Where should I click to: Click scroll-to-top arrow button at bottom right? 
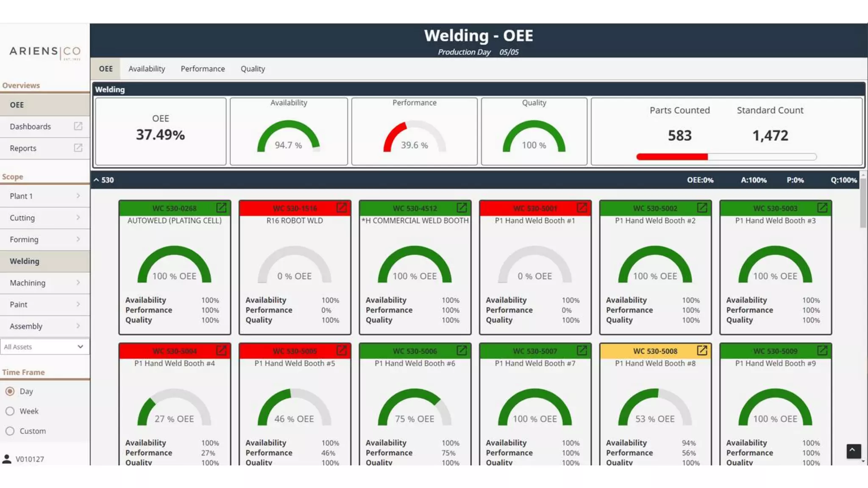854,451
